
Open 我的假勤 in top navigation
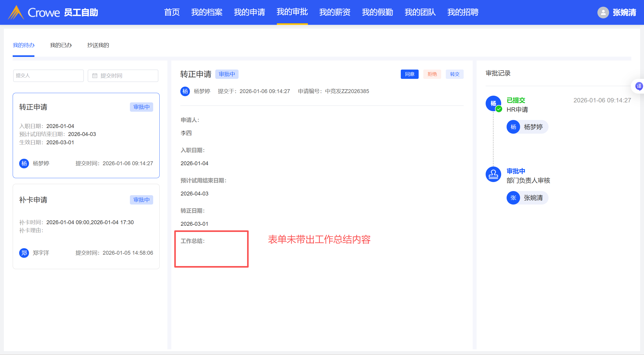pos(377,12)
